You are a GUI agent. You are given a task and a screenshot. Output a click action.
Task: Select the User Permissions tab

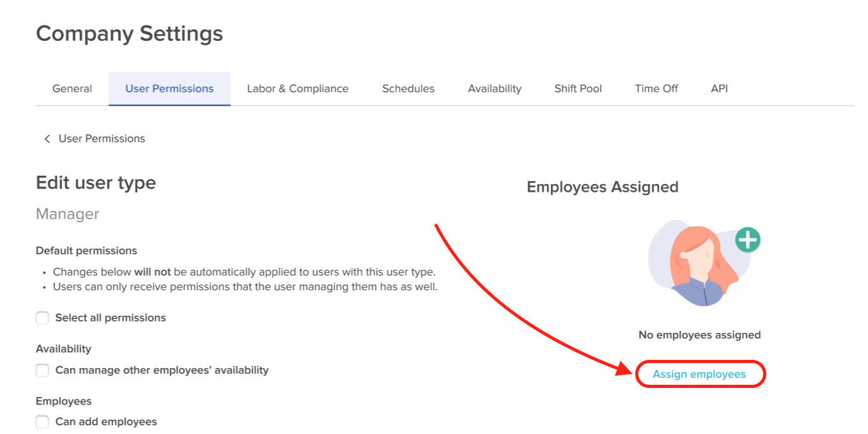[x=170, y=89]
